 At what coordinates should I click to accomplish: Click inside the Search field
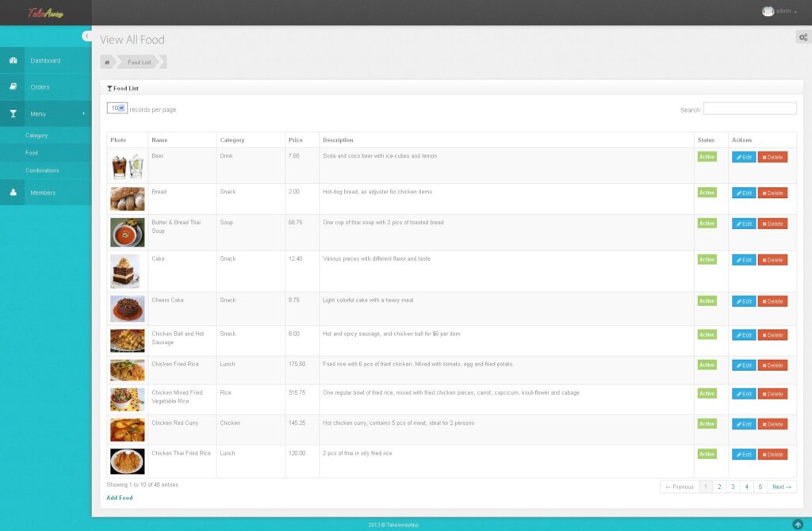(749, 108)
